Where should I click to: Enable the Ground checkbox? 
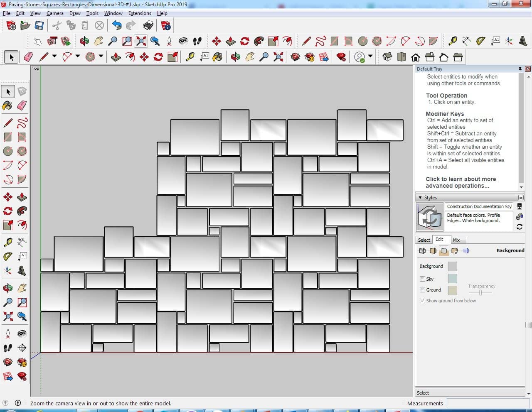[x=422, y=290]
